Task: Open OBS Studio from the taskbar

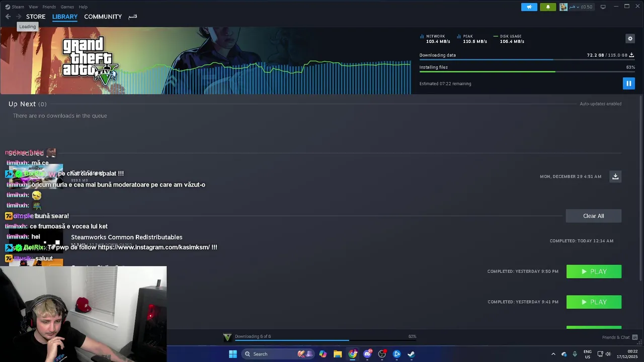Action: pos(382,354)
